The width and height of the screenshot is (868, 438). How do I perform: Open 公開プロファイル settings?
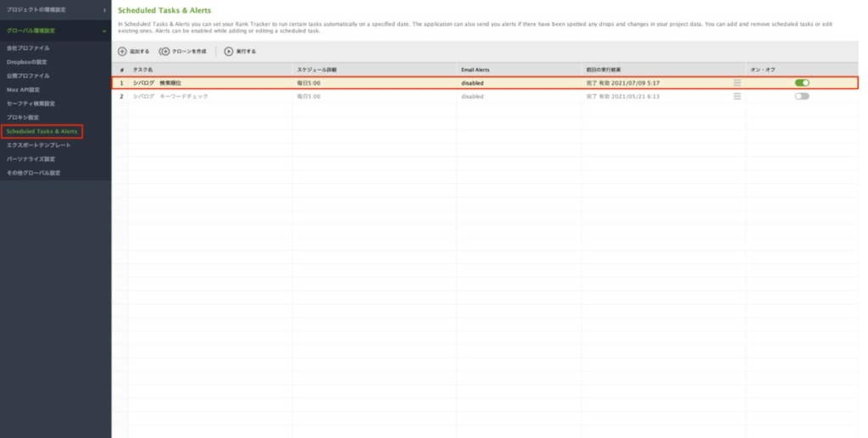pos(28,75)
